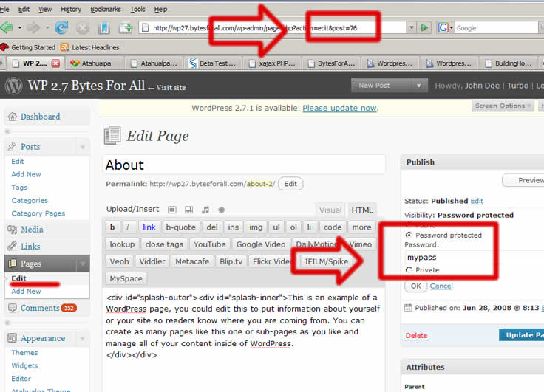Click the Google search engine icon

pos(443,27)
